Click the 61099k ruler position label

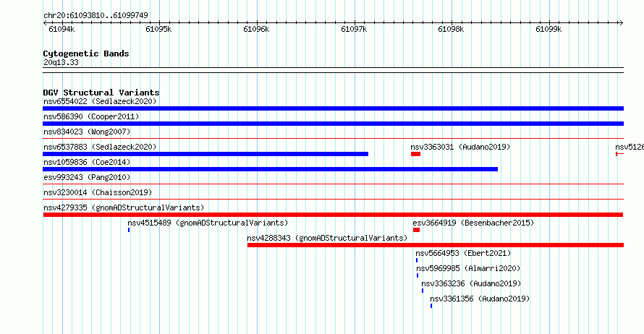(548, 29)
